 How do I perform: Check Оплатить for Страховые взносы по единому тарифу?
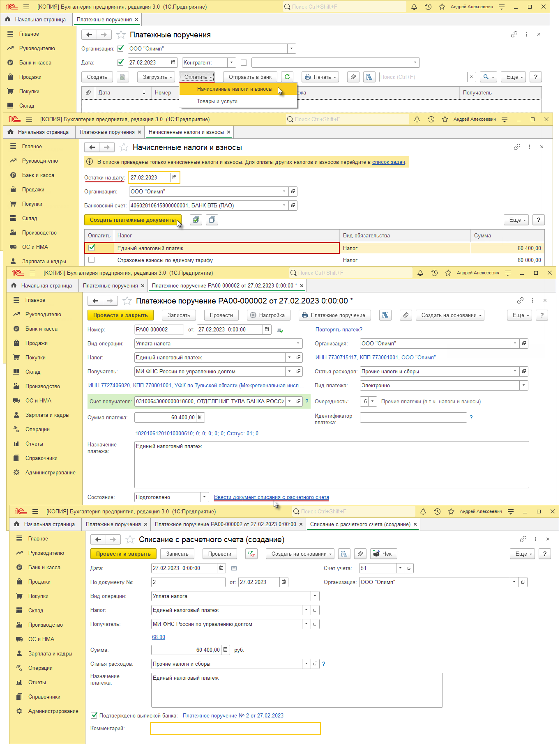(92, 260)
